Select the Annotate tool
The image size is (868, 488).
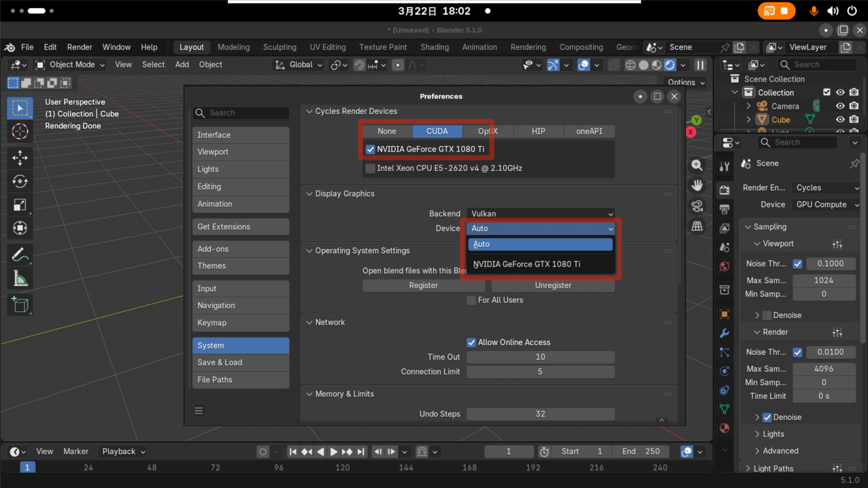point(20,255)
